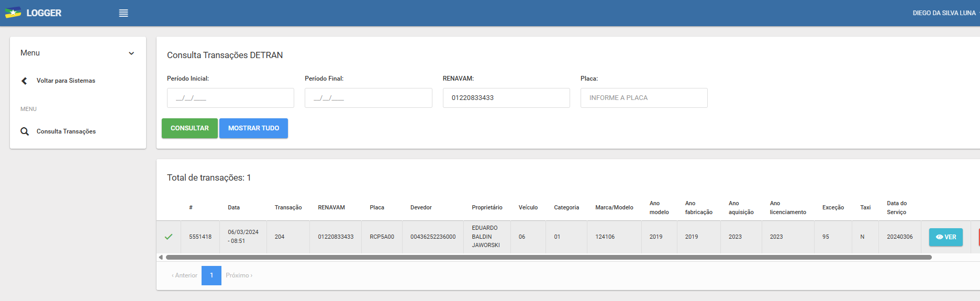The width and height of the screenshot is (980, 301).
Task: Focus the RENAVAM input field
Action: 506,98
